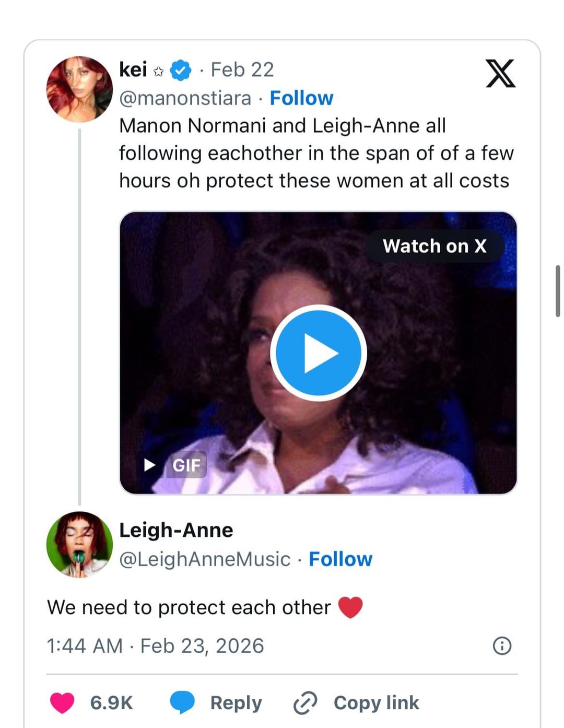The image size is (564, 728).
Task: Open the @manonstiara handle
Action: [185, 98]
